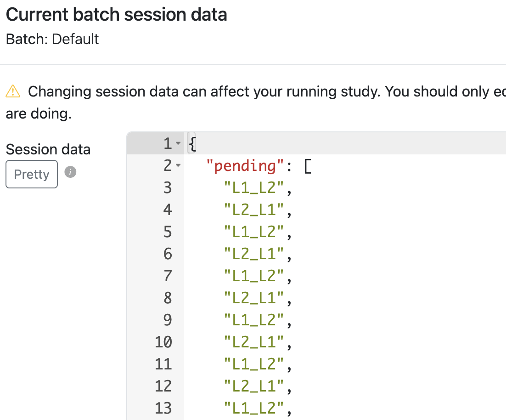This screenshot has width=506, height=420.
Task: Select line number 8 in the gutter
Action: click(167, 298)
